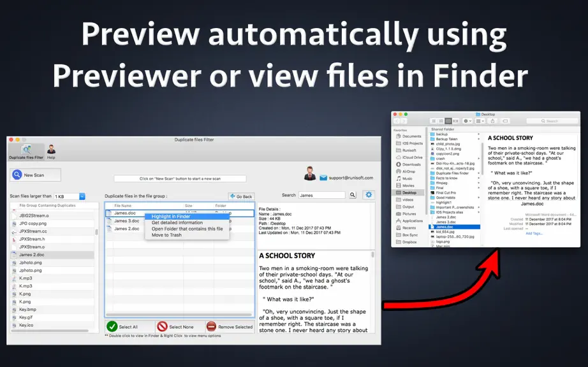Click the Finder Search field

[x=552, y=121]
